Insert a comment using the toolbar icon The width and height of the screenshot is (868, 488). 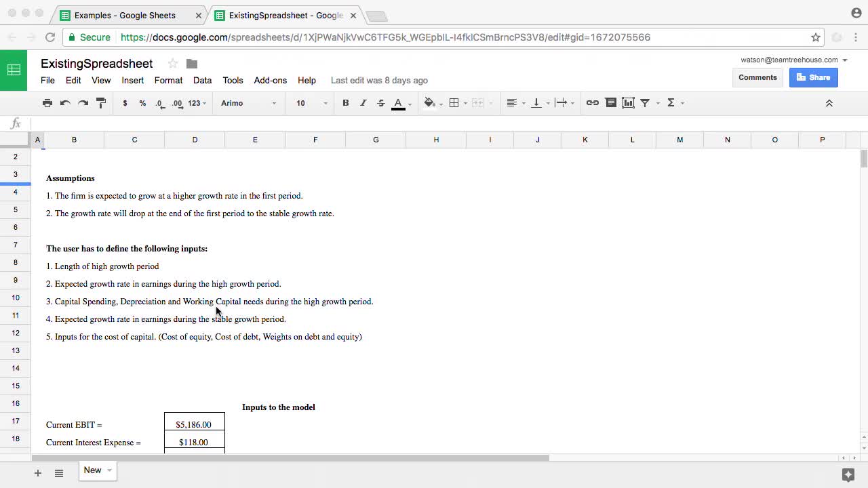[x=610, y=102]
